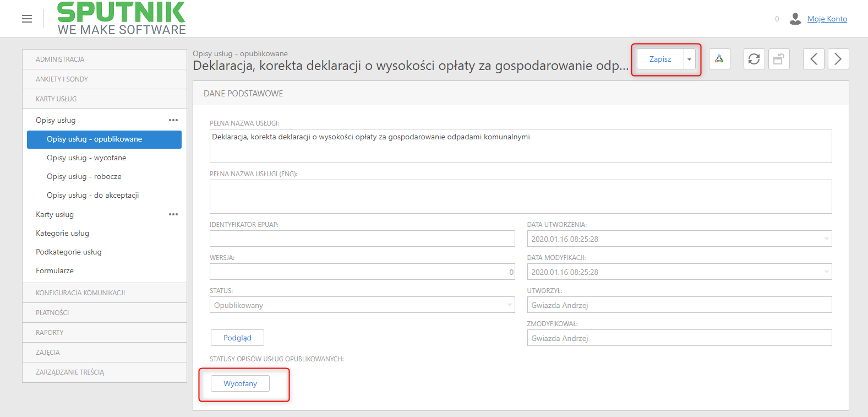
Task: Click the user account avatar icon
Action: tap(795, 19)
